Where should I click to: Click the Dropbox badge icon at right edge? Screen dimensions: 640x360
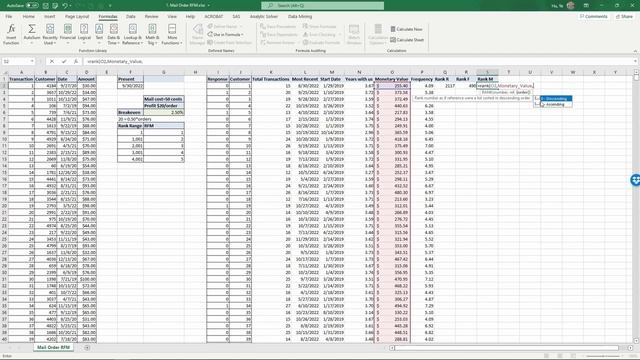636,180
